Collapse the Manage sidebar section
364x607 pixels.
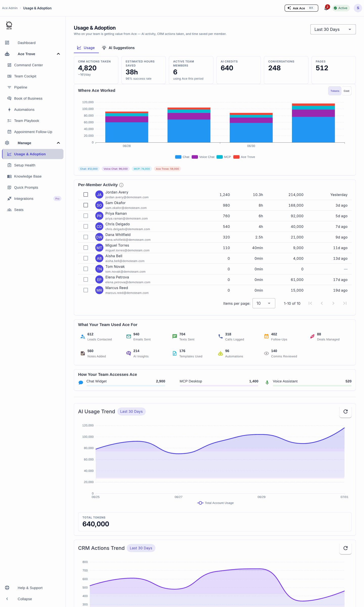click(58, 143)
